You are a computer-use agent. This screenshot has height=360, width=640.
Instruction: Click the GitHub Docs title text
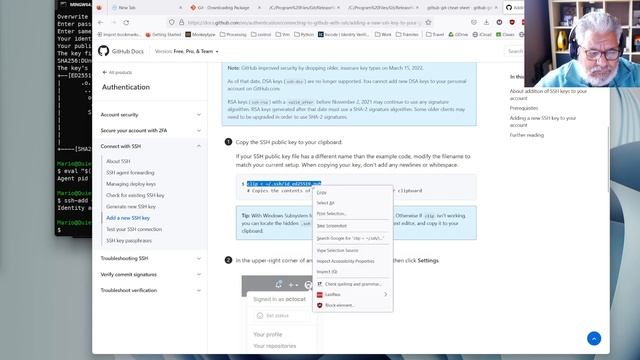[x=128, y=51]
